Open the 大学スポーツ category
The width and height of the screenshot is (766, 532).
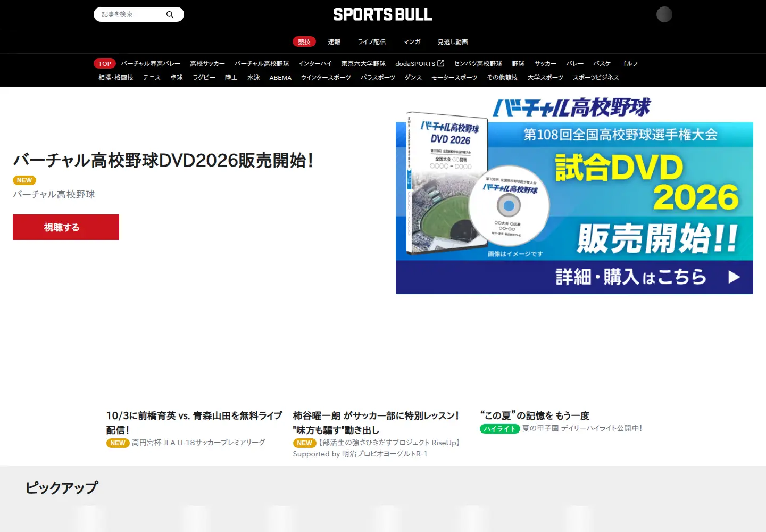pyautogui.click(x=545, y=77)
